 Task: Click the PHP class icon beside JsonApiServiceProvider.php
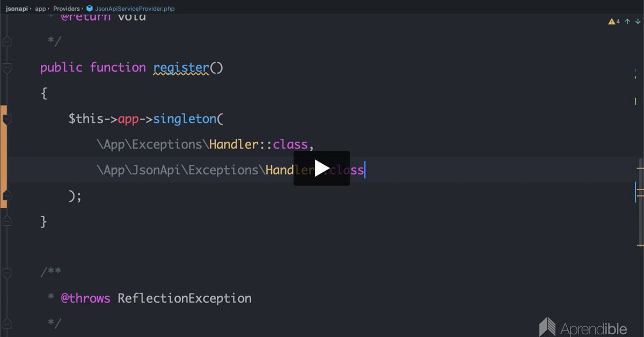tap(89, 9)
